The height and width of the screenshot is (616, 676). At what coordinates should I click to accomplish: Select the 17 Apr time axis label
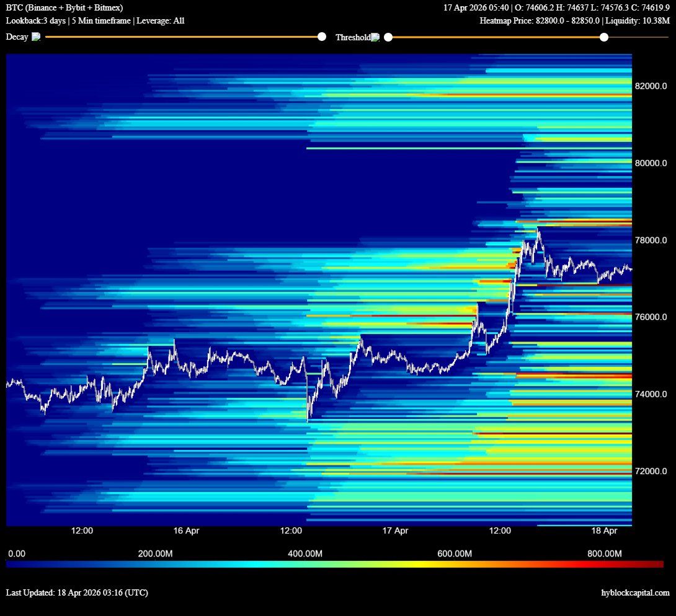click(x=395, y=531)
